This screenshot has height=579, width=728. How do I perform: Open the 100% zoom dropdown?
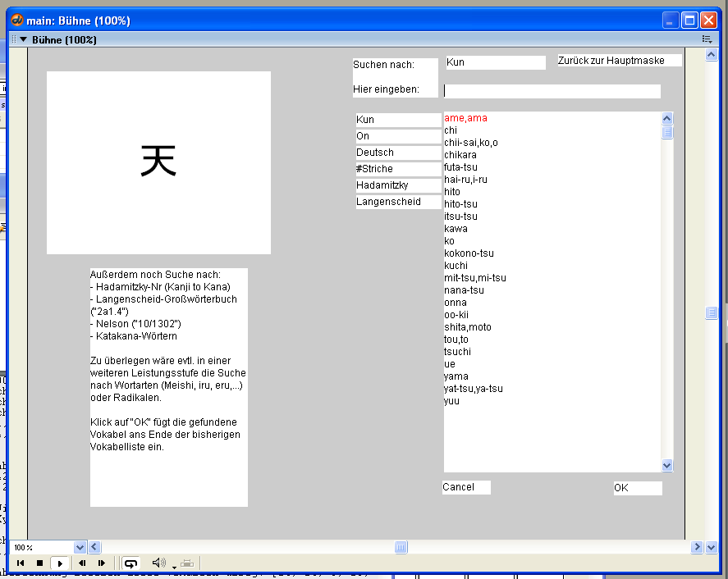(80, 547)
